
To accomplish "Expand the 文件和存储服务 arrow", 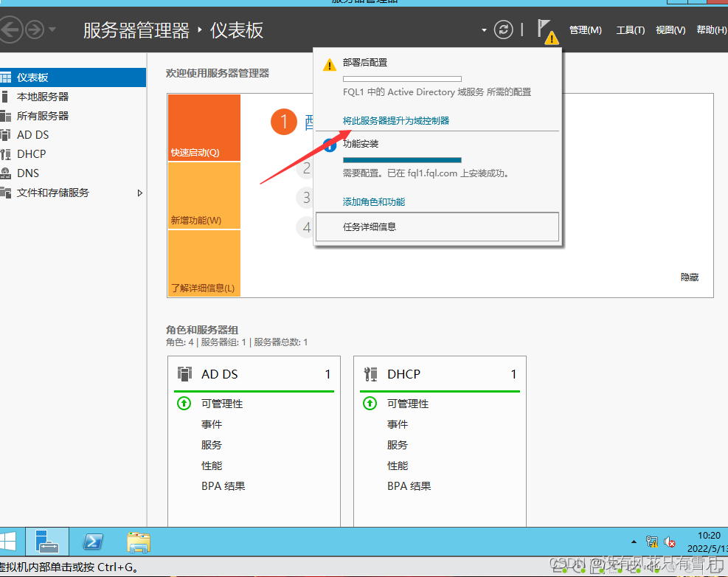I will [139, 193].
